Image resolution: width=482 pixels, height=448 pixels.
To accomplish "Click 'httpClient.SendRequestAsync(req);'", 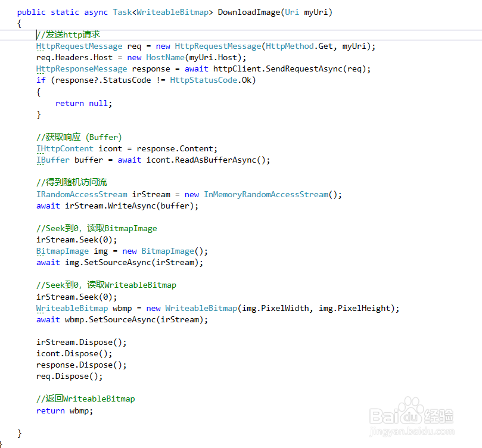I will pyautogui.click(x=292, y=69).
